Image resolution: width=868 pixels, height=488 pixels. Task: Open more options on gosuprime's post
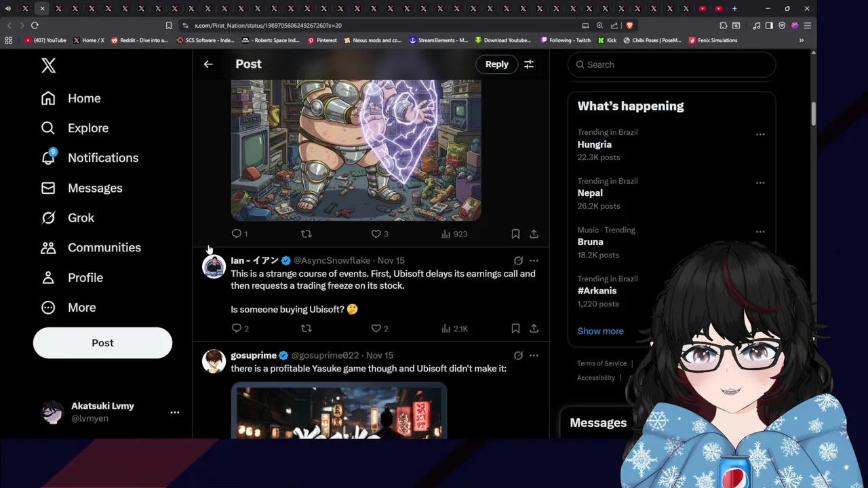tap(534, 355)
